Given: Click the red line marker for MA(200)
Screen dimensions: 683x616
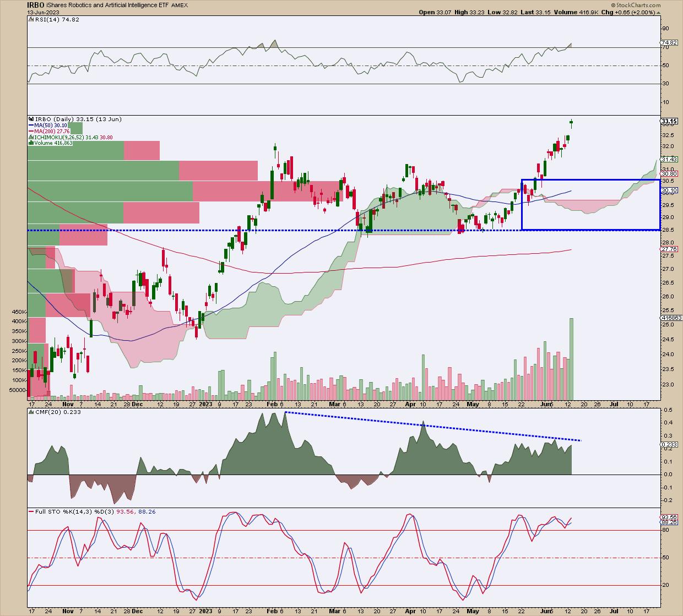Looking at the screenshot, I should coord(31,131).
